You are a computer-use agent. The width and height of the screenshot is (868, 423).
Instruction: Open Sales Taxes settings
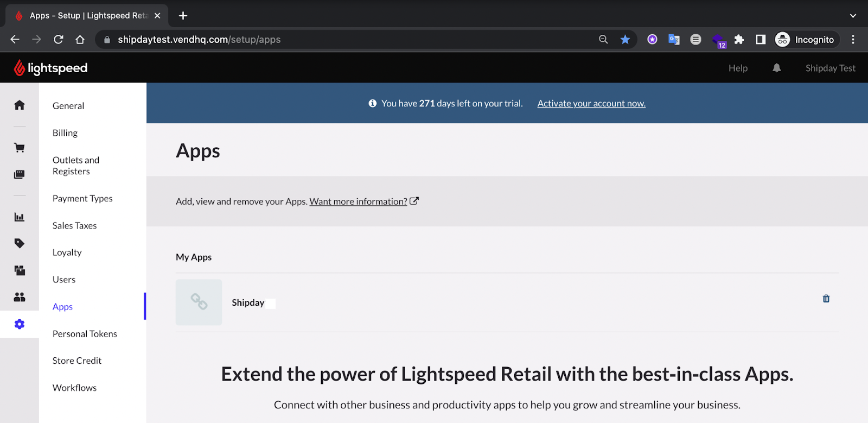click(x=74, y=225)
